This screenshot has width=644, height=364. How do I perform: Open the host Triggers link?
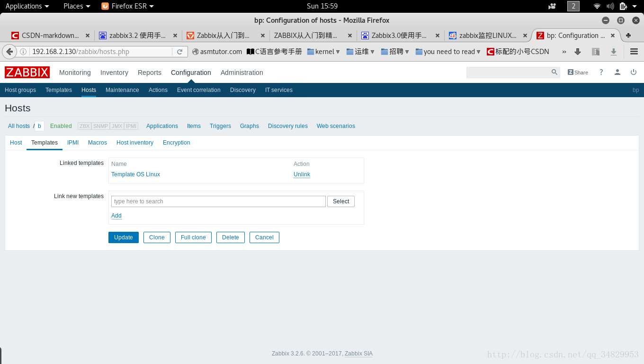tap(220, 126)
